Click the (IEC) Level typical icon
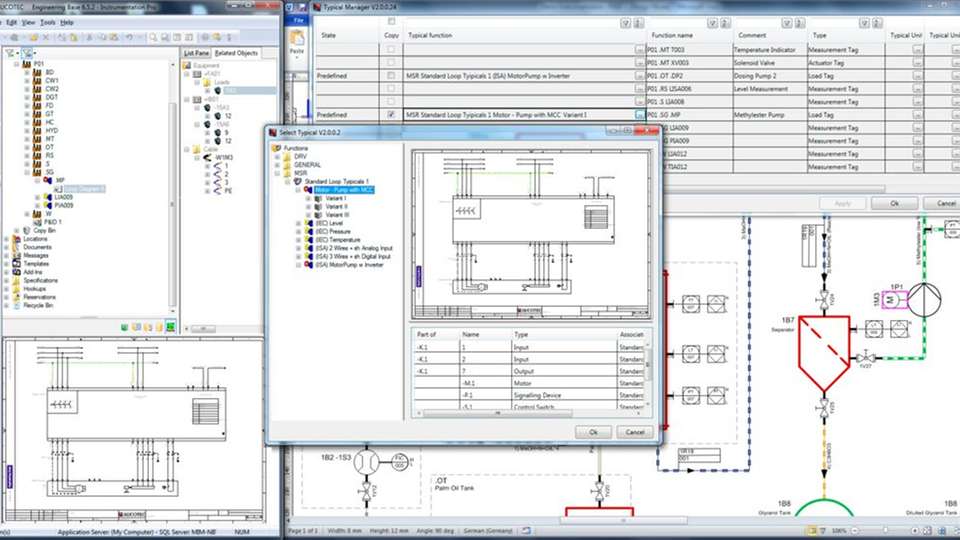This screenshot has width=960, height=540. (309, 223)
